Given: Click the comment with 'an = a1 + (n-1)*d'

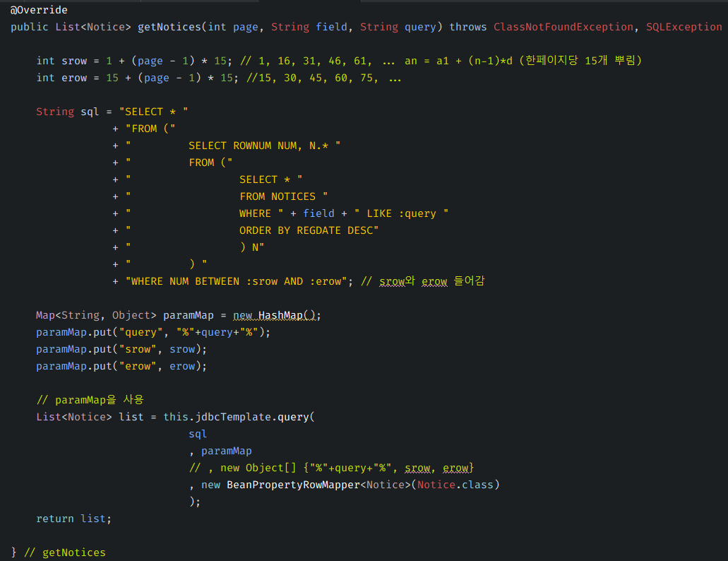Looking at the screenshot, I should [x=441, y=61].
